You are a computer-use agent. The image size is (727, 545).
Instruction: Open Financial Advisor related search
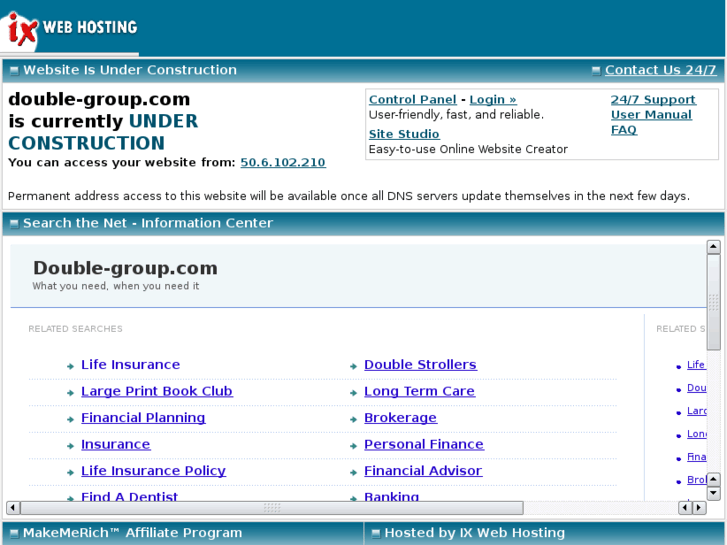pyautogui.click(x=423, y=470)
